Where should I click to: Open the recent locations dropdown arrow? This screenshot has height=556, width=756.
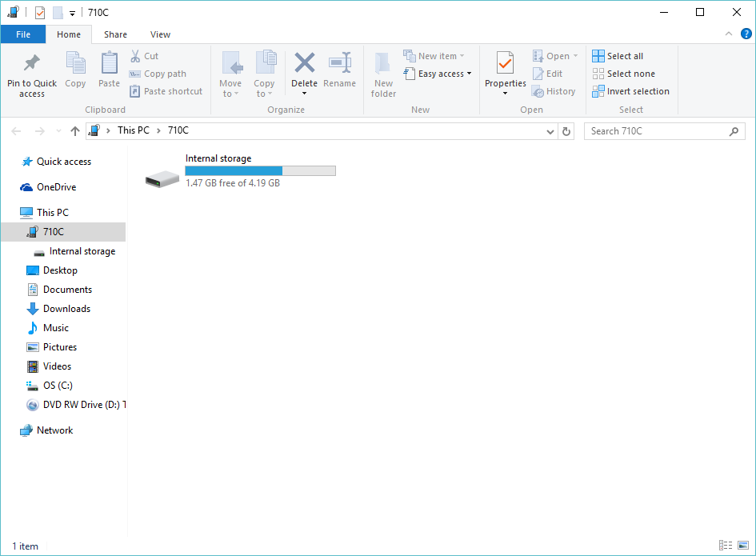point(59,131)
